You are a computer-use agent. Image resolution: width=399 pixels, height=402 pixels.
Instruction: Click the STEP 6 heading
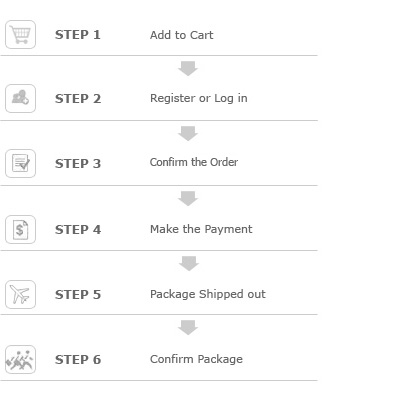[78, 360]
